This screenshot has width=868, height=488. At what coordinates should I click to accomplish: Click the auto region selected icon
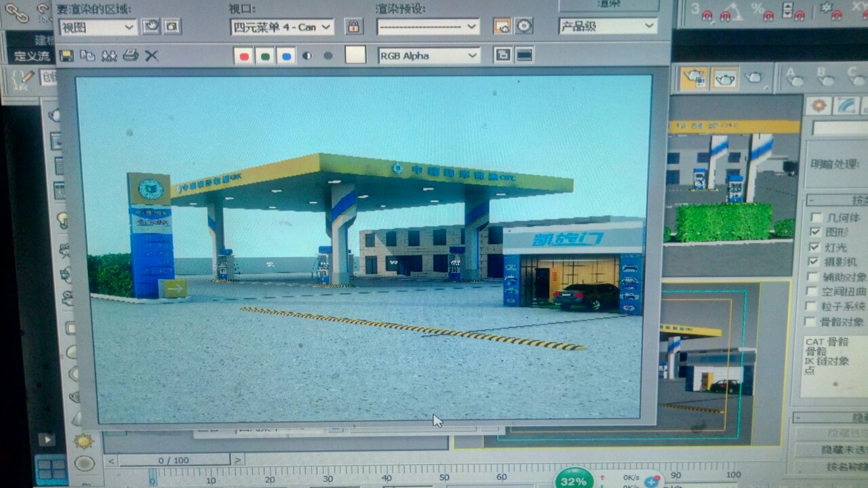pos(172,26)
